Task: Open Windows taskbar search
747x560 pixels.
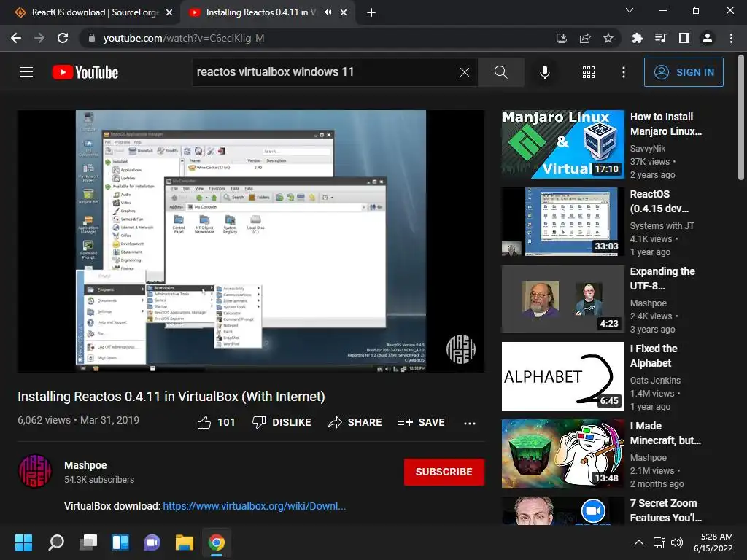Action: tap(56, 542)
